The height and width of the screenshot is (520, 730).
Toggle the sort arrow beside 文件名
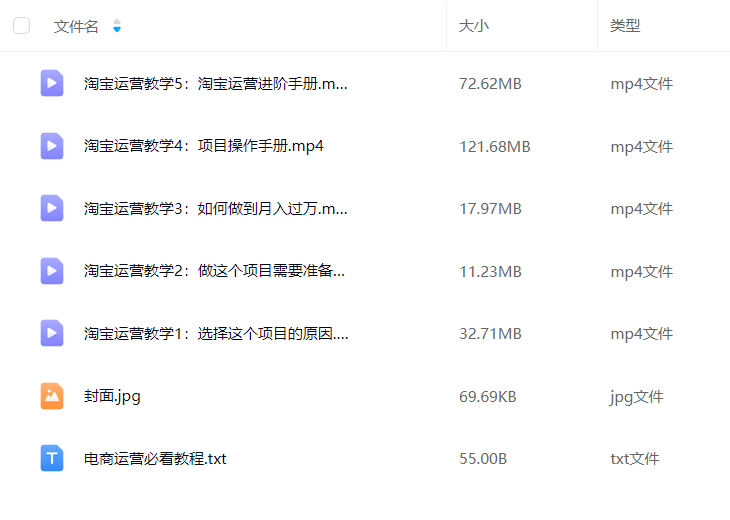click(x=117, y=26)
